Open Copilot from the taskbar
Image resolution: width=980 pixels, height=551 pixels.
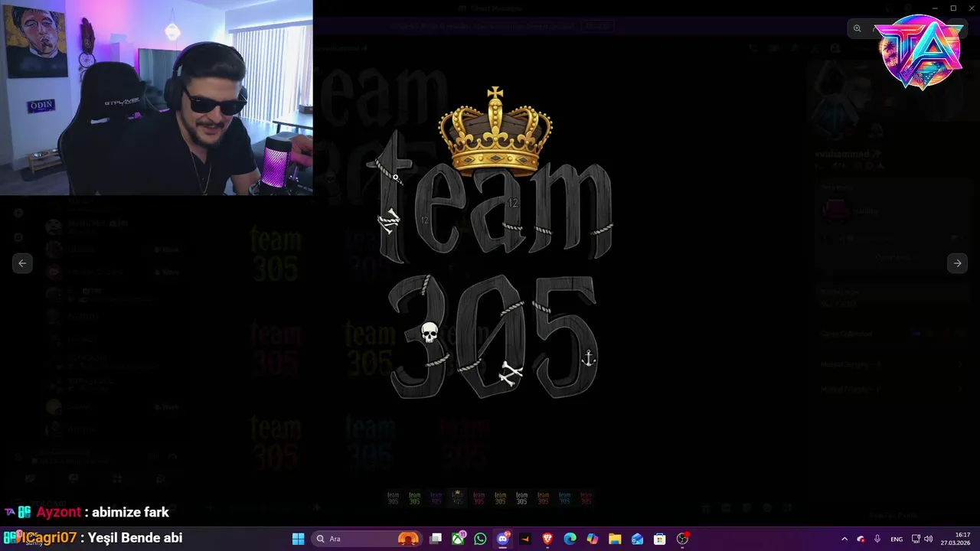(592, 539)
